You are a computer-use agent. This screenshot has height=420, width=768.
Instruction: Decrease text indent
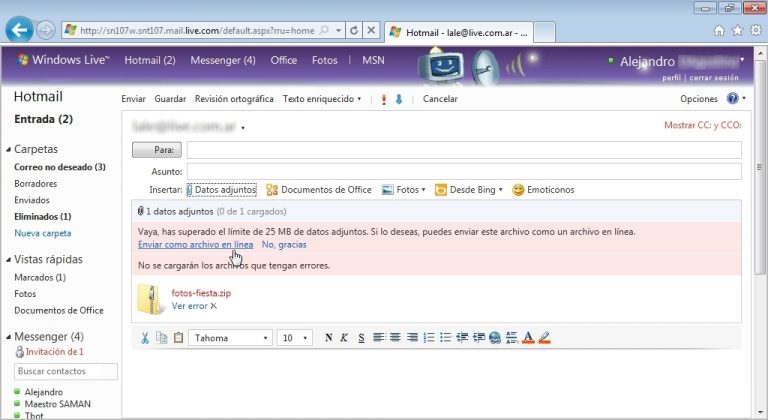462,338
